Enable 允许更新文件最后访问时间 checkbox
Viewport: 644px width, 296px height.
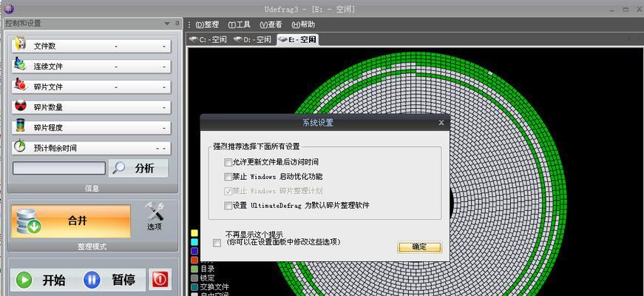coord(228,162)
